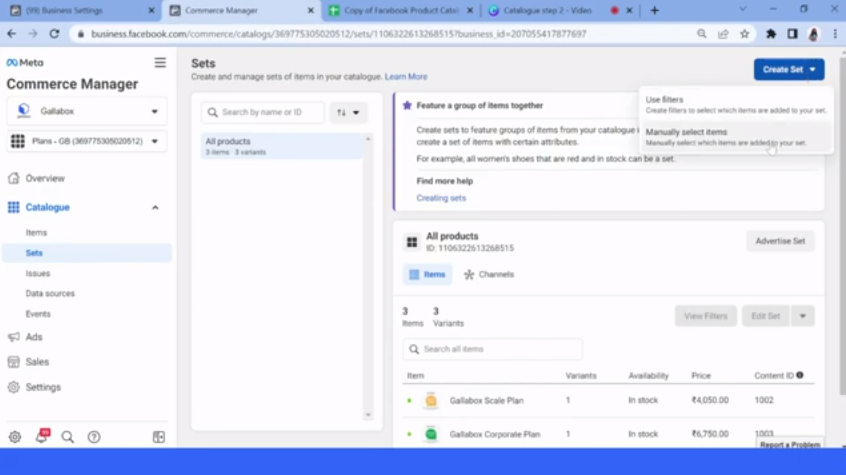Click the Advertise Set button
The width and height of the screenshot is (846, 475).
point(780,241)
